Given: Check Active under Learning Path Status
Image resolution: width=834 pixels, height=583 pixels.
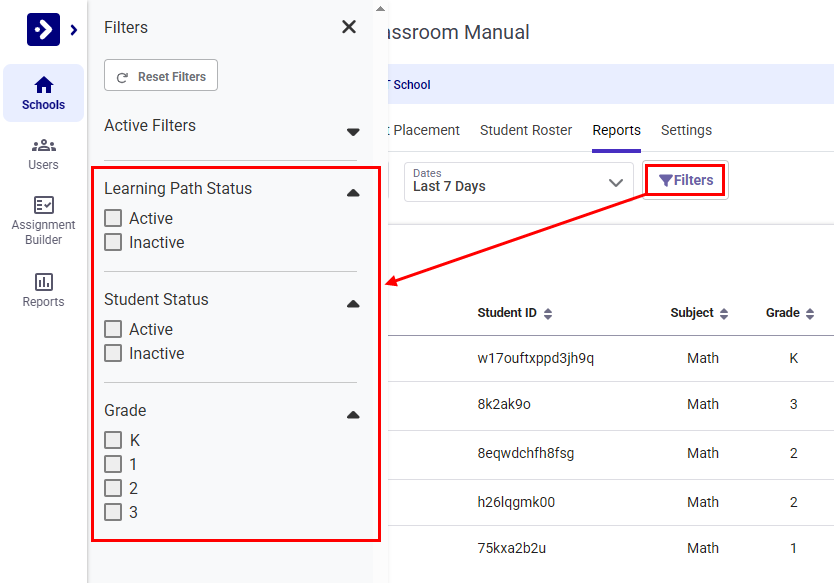Looking at the screenshot, I should click(x=112, y=218).
